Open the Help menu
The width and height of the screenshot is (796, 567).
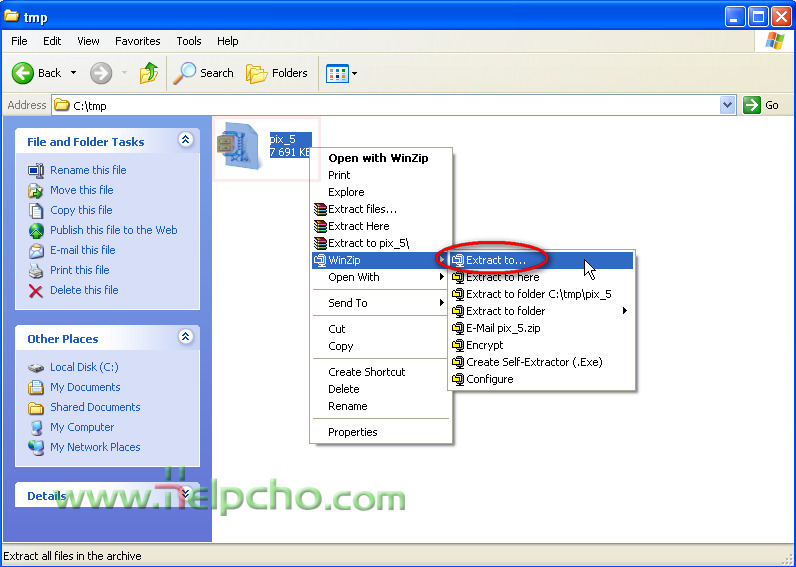(227, 41)
